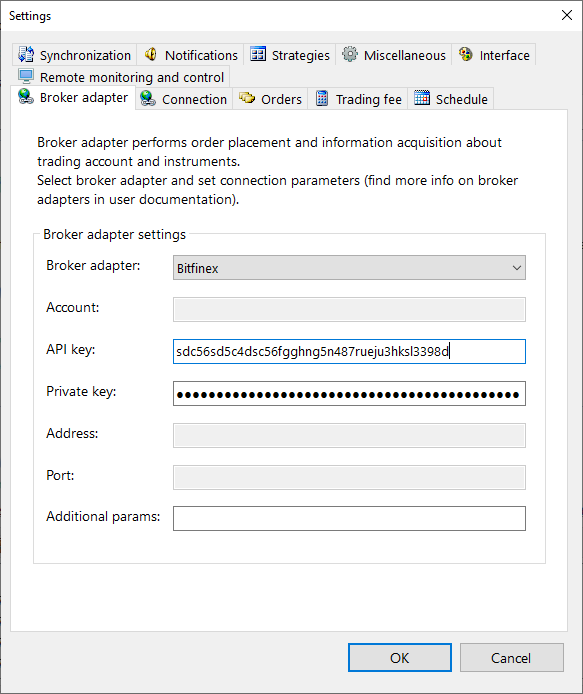Click into the Private key field

349,393
